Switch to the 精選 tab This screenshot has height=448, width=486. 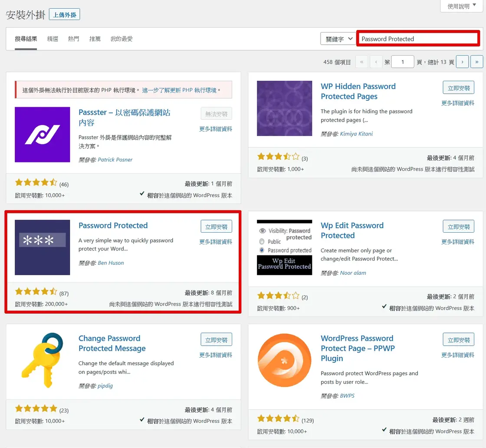point(53,39)
